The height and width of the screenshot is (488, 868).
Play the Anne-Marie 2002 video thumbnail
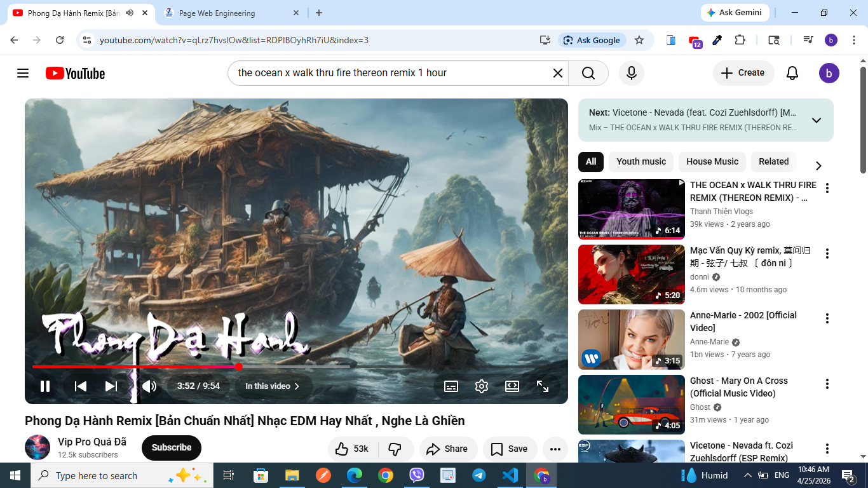point(631,339)
